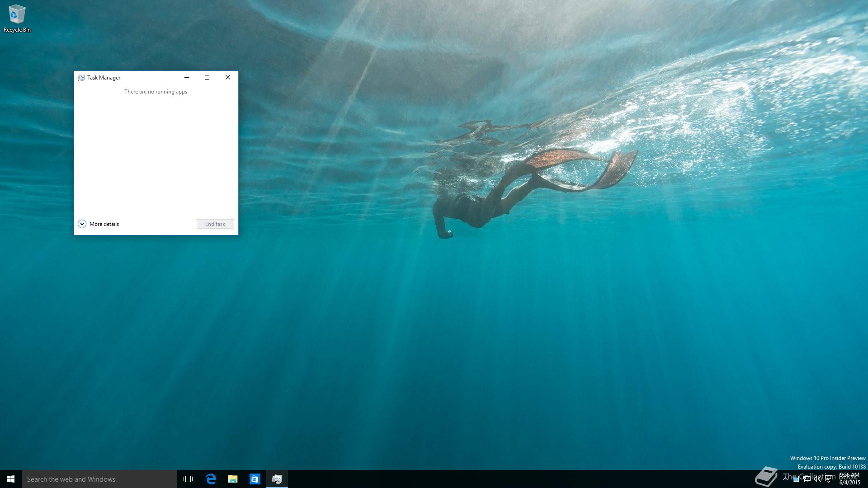Viewport: 868px width, 488px height.
Task: Select the Recycle Bin desktop icon
Action: pyautogui.click(x=17, y=19)
